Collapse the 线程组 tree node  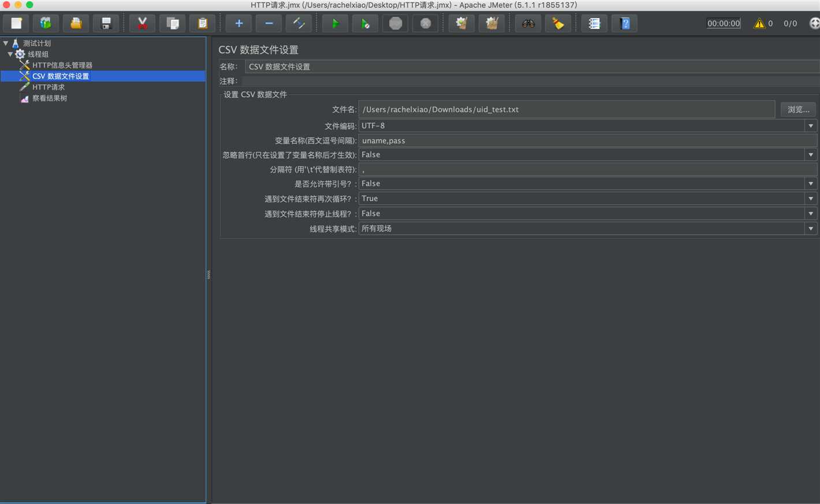tap(10, 54)
